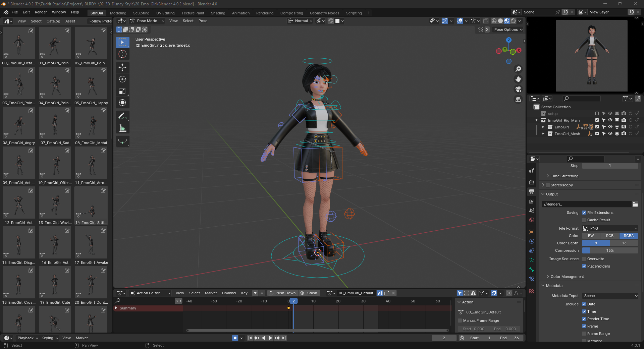Open Playback popover in timeline
644x349 pixels.
coord(28,338)
